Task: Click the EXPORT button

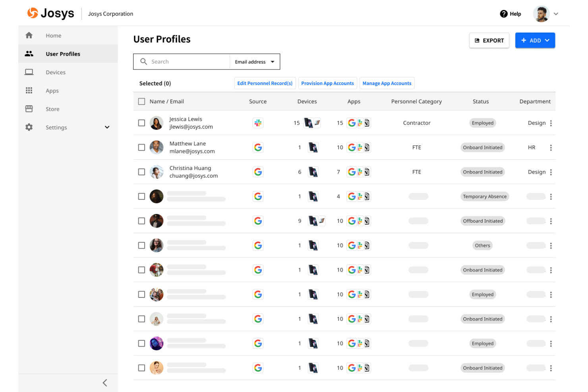Action: coord(489,40)
